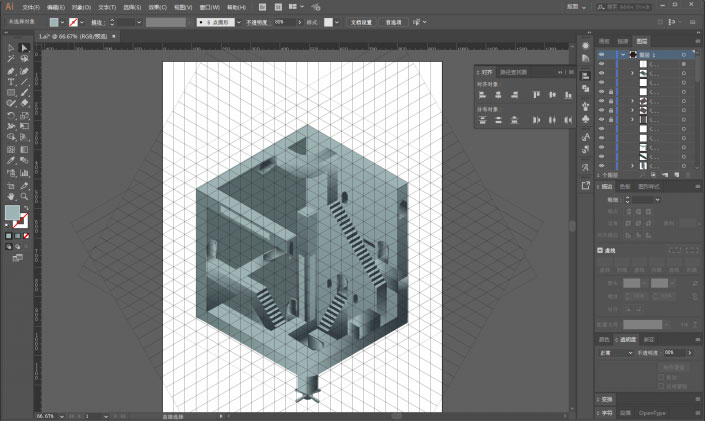Viewport: 705px width, 421px height.
Task: Click horizontal distribute left icon
Action: pos(536,120)
